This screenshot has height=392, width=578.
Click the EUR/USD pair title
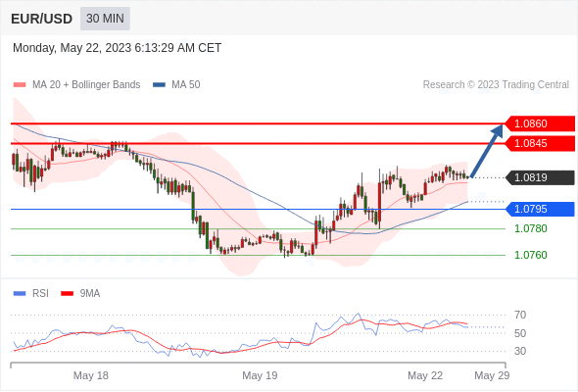pos(42,19)
